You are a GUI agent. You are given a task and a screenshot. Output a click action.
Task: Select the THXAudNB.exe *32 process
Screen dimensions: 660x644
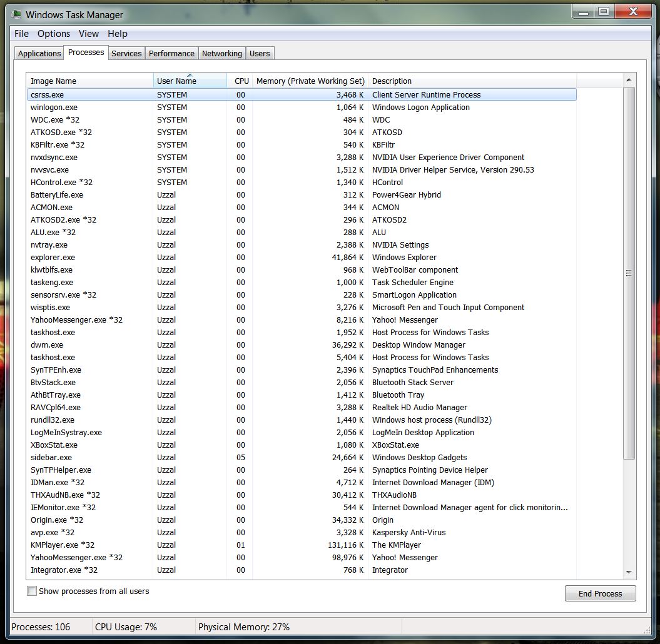(302, 495)
